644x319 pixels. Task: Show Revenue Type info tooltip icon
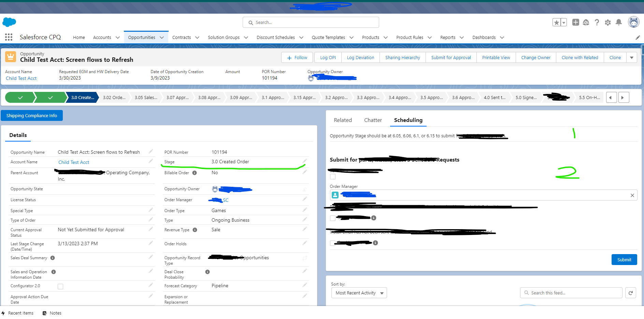pyautogui.click(x=195, y=230)
